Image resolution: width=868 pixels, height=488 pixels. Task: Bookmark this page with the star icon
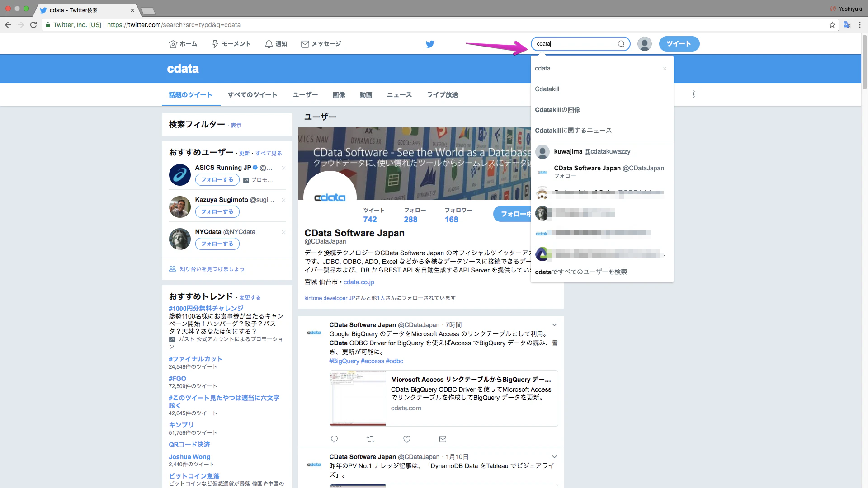coord(832,25)
